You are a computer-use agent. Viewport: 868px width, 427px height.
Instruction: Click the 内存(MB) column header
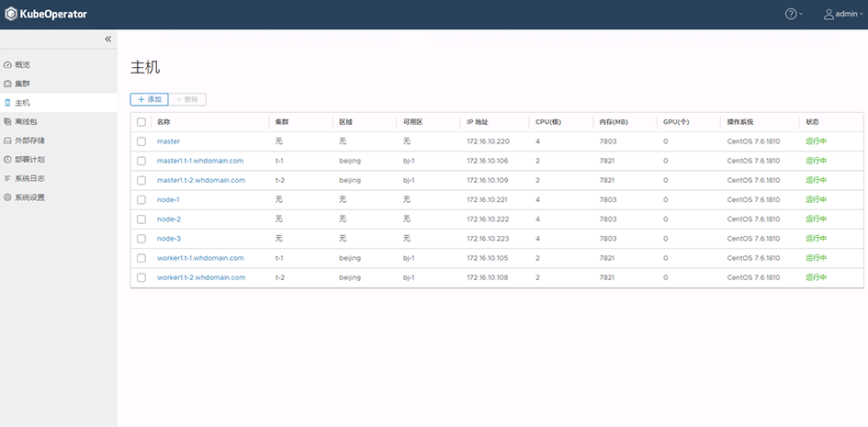[614, 122]
